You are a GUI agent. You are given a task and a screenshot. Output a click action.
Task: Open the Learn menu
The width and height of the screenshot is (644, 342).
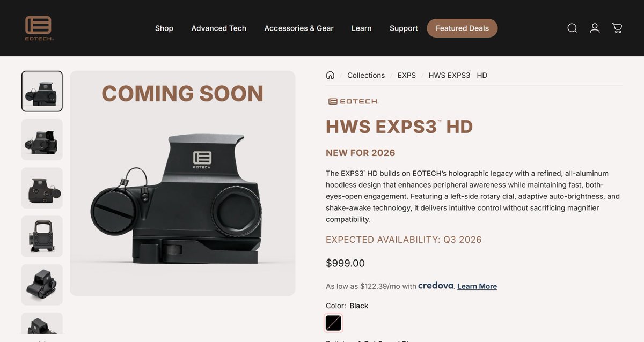pos(362,28)
